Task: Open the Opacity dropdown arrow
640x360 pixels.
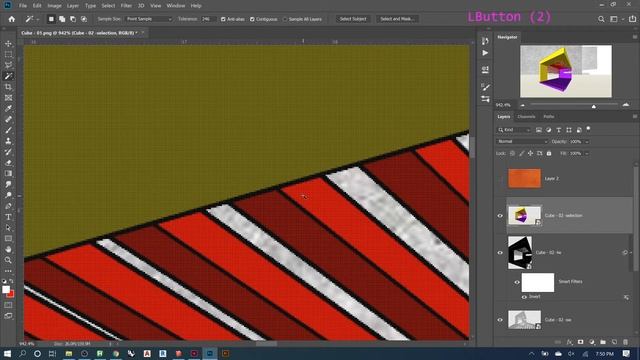Action: coord(587,142)
